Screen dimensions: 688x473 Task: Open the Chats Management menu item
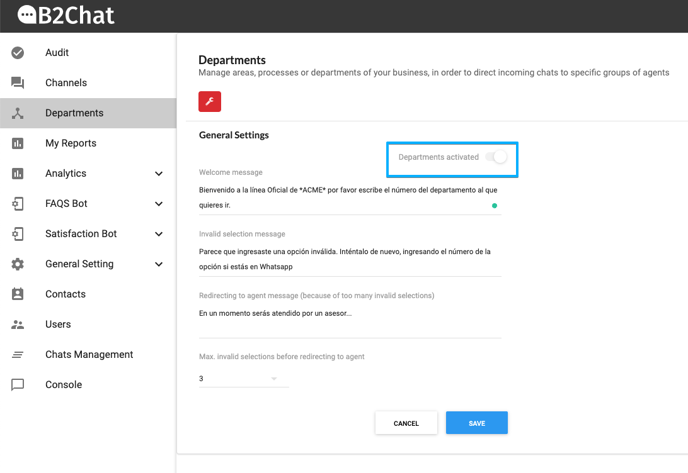pos(88,355)
